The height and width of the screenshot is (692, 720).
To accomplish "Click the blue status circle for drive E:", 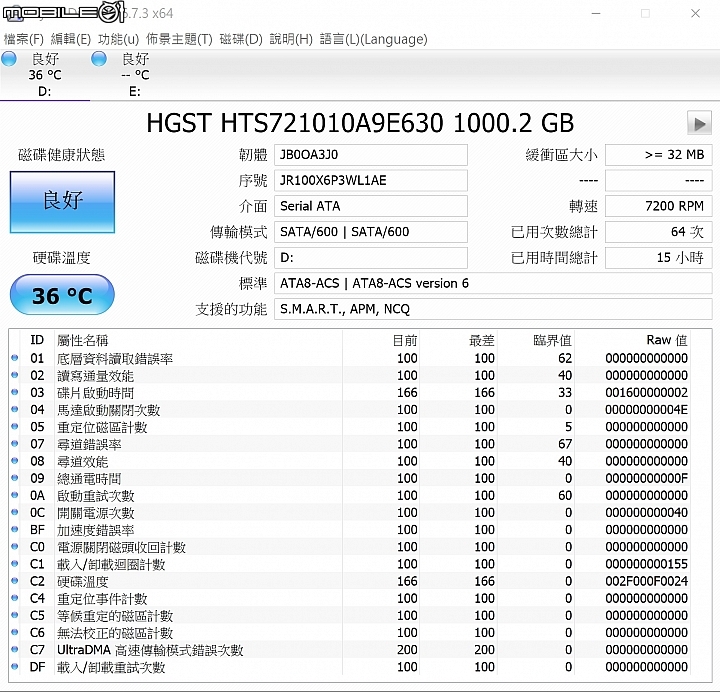I will (99, 59).
